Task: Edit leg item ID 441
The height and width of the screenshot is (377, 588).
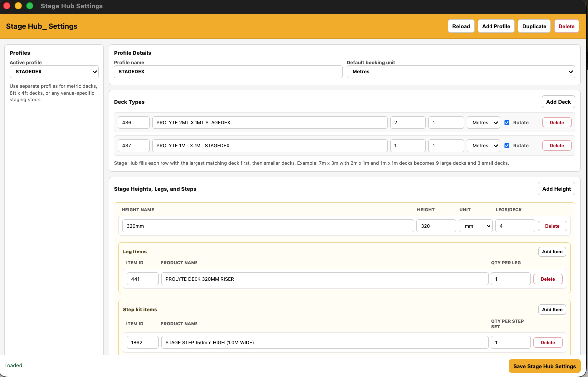Action: (142, 279)
